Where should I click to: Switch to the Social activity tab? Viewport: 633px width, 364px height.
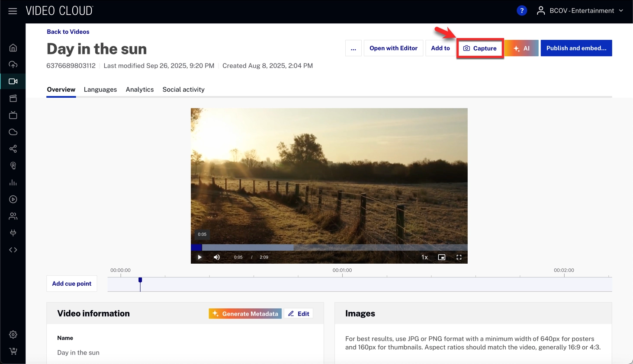(183, 89)
